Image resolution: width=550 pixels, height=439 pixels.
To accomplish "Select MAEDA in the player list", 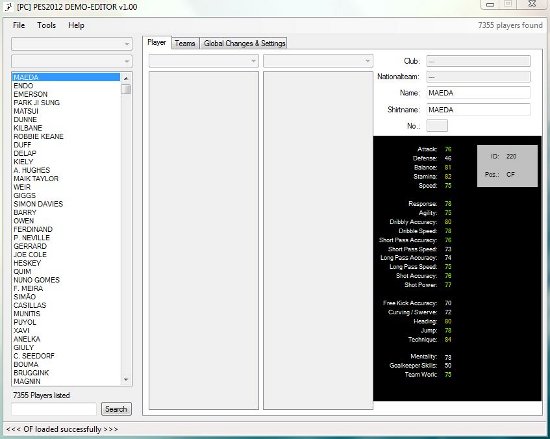I will pos(66,77).
